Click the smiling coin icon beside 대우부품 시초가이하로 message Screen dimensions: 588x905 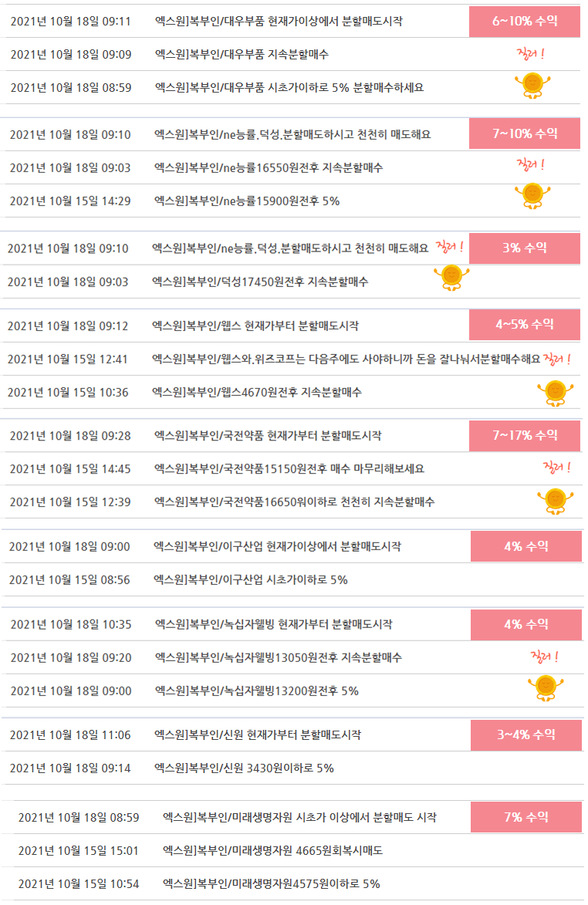(532, 86)
